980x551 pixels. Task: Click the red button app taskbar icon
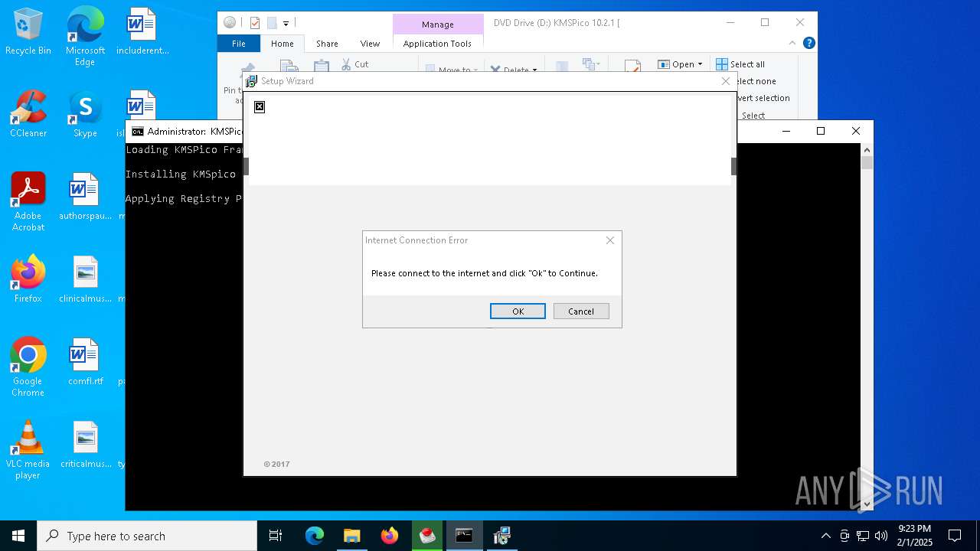(x=426, y=536)
